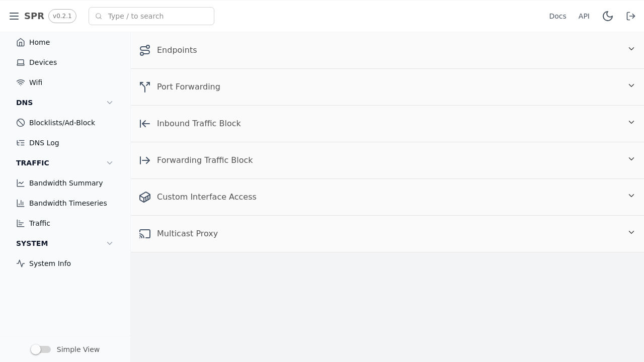Screen dimensions: 644x362
Task: Click the Inbound Traffic Block arrow icon
Action: coord(145,124)
